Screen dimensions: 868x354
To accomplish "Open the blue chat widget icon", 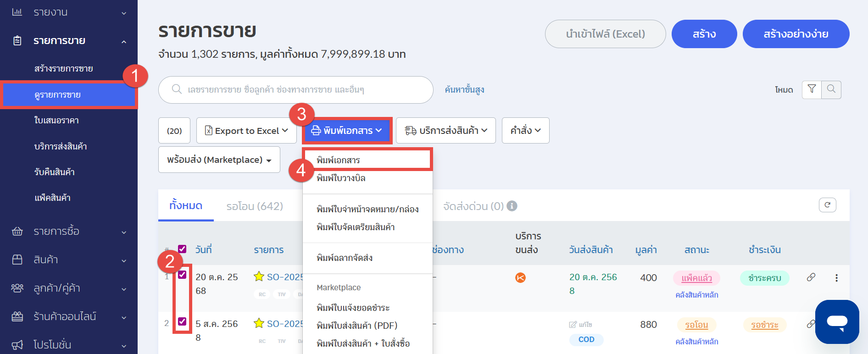I will 837,322.
